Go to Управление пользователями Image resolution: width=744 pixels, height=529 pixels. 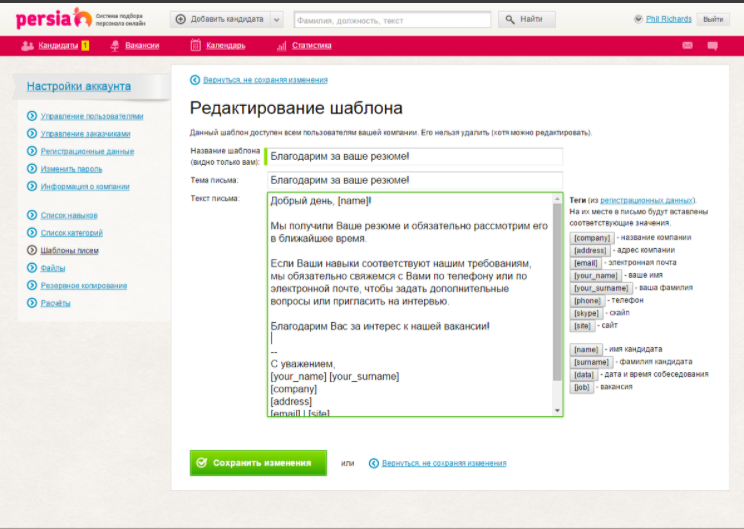click(x=92, y=116)
